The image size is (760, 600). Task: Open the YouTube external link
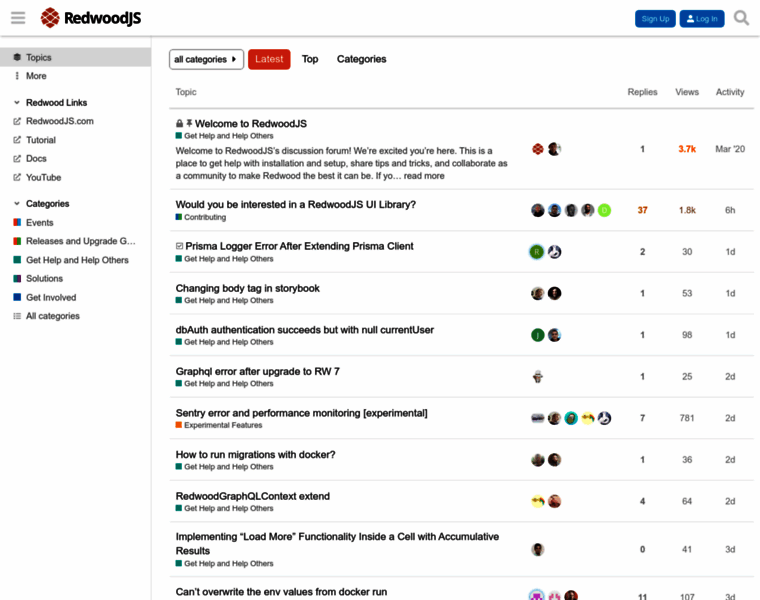43,177
